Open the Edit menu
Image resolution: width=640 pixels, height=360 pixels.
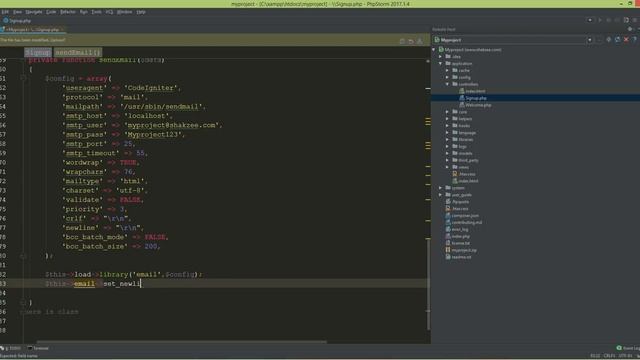tap(5, 12)
